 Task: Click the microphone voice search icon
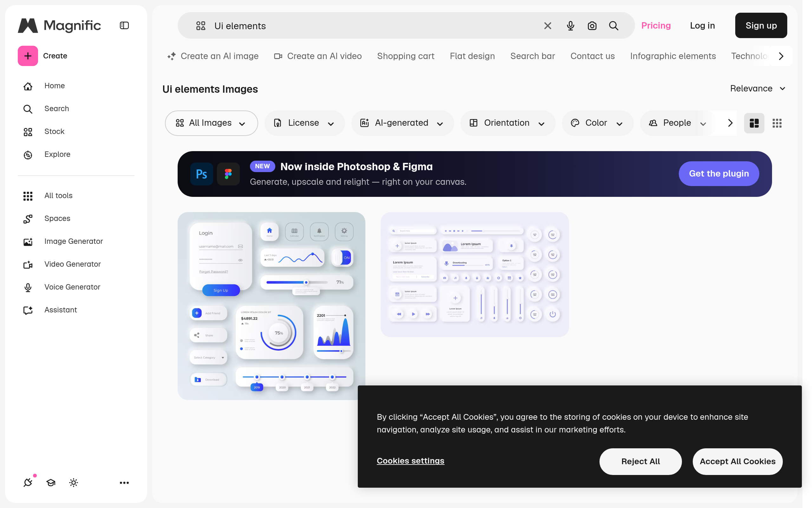coord(570,25)
